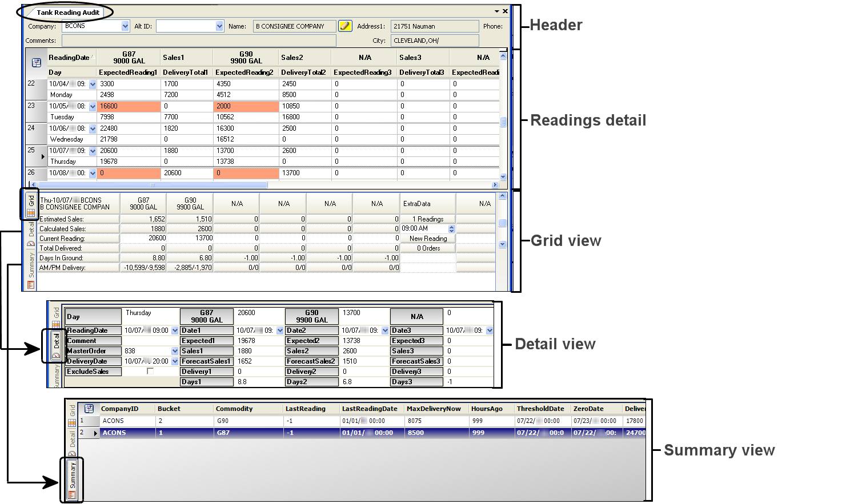This screenshot has height=504, width=850.
Task: Click the readings grid scrollbar down arrow
Action: (x=503, y=177)
